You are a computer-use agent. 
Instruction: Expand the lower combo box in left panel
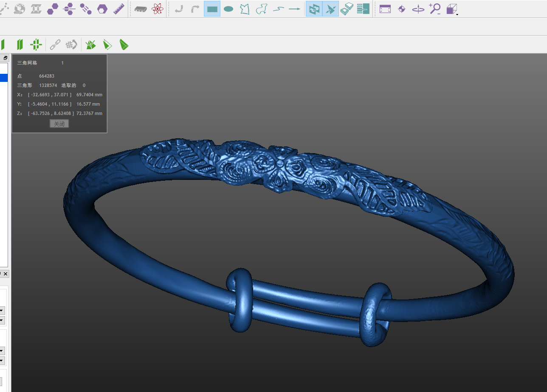click(x=2, y=320)
